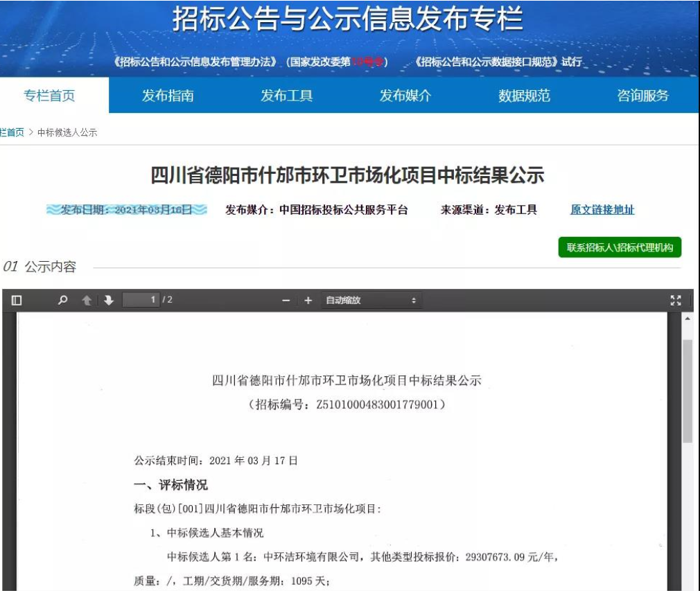The image size is (700, 602).
Task: Open the 发布工具 menu item
Action: (x=286, y=96)
